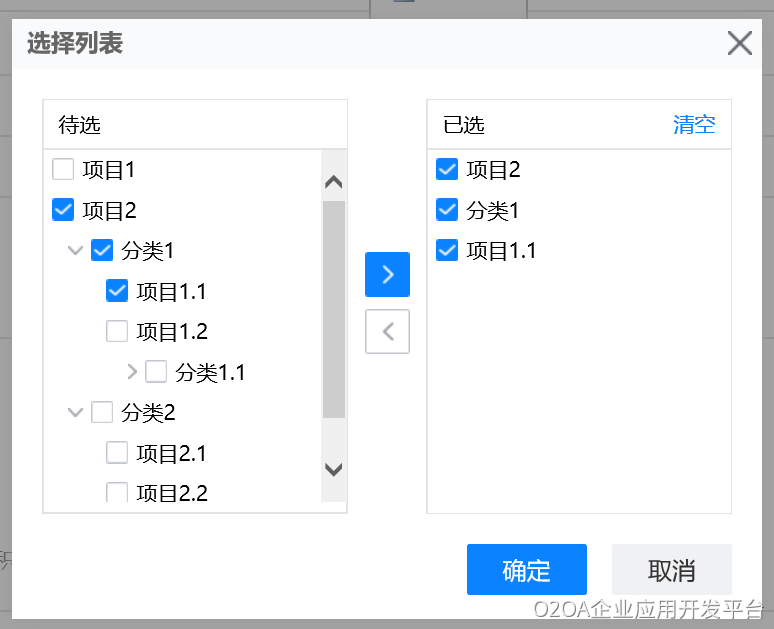The image size is (774, 629).
Task: Click the left arrow to remove selected items
Action: point(387,332)
